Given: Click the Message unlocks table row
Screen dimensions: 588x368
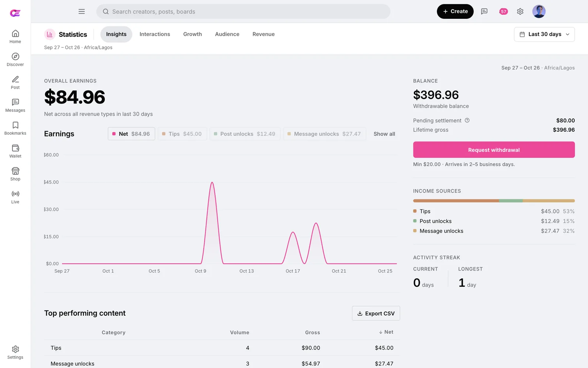Looking at the screenshot, I should (x=222, y=363).
